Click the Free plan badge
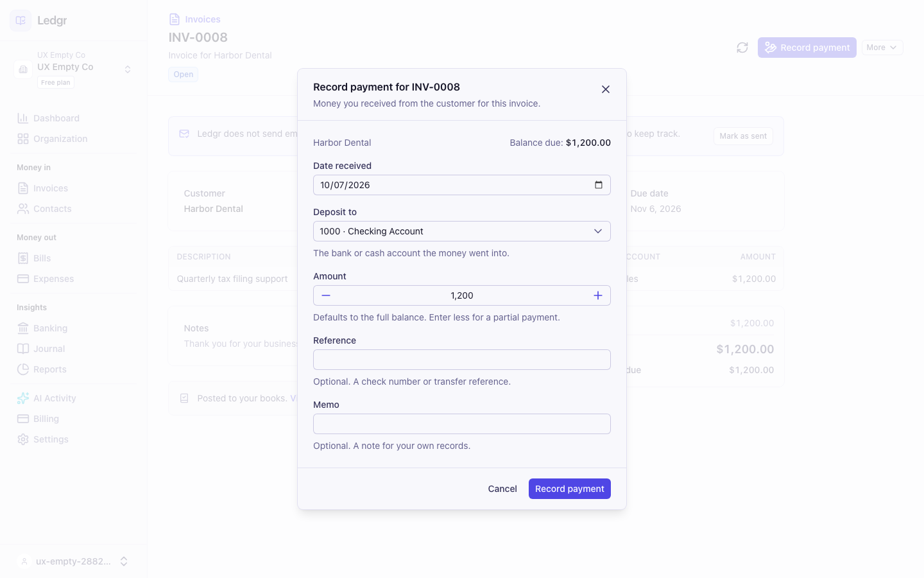This screenshot has height=578, width=924. pos(56,82)
